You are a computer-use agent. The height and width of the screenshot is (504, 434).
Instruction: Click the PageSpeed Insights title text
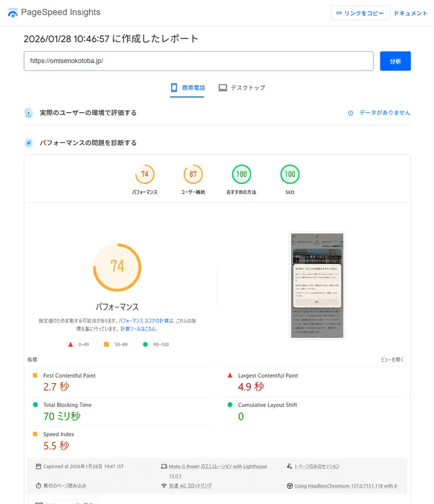pyautogui.click(x=60, y=12)
